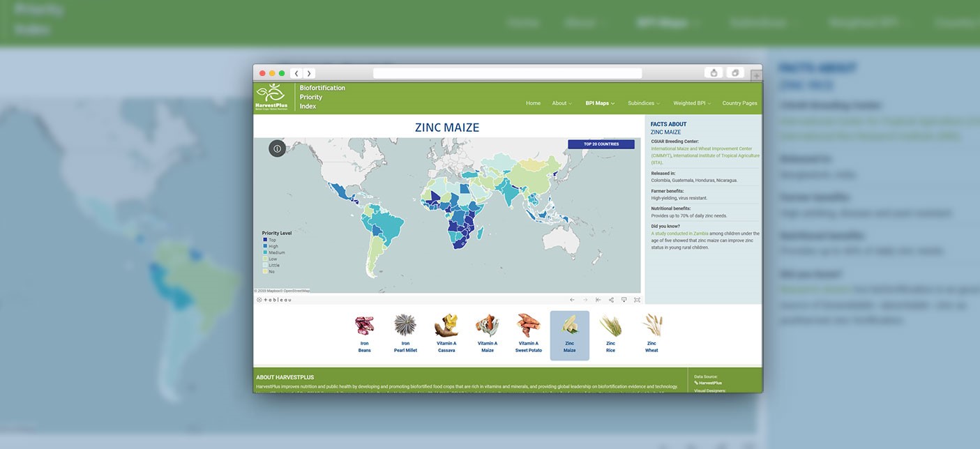Toggle the TOP 20 COUNTRIES overlay button

tap(601, 143)
